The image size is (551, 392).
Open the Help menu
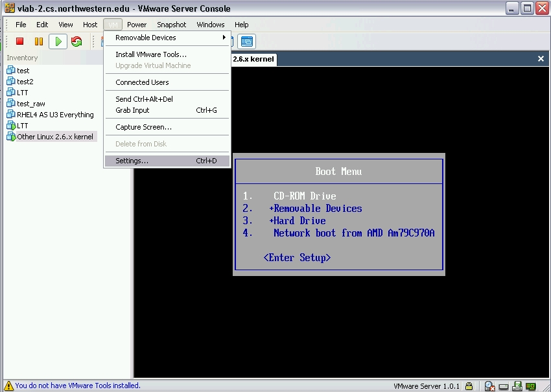241,25
